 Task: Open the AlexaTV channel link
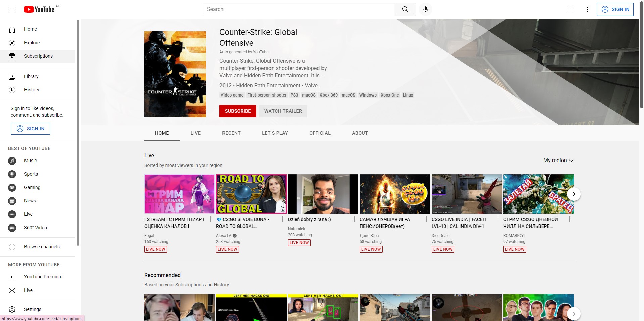(x=224, y=236)
